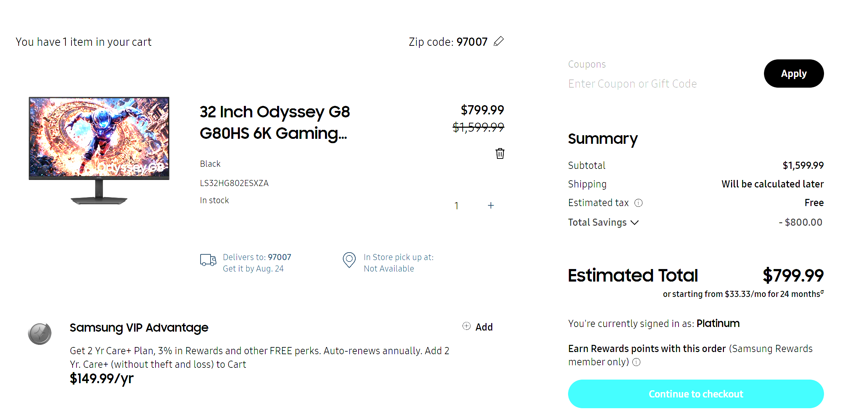Remove item with the trash can icon
Image resolution: width=868 pixels, height=415 pixels.
click(500, 153)
